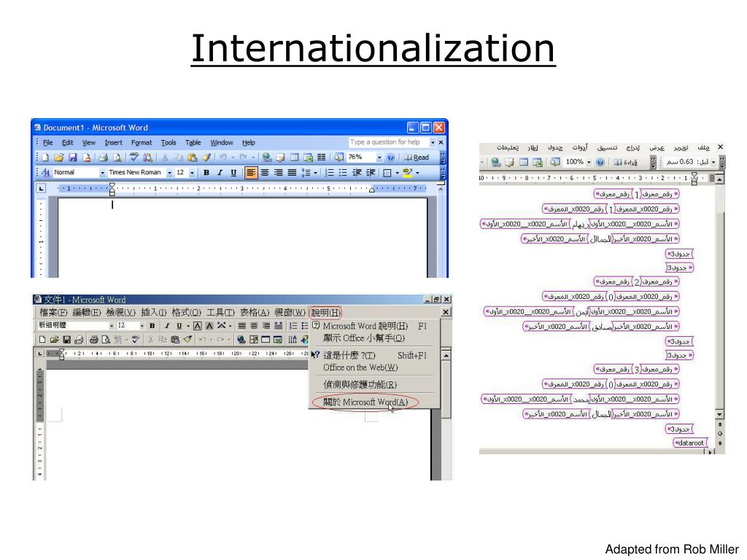Open the font size 12 dropdown in English Word

coord(192,172)
